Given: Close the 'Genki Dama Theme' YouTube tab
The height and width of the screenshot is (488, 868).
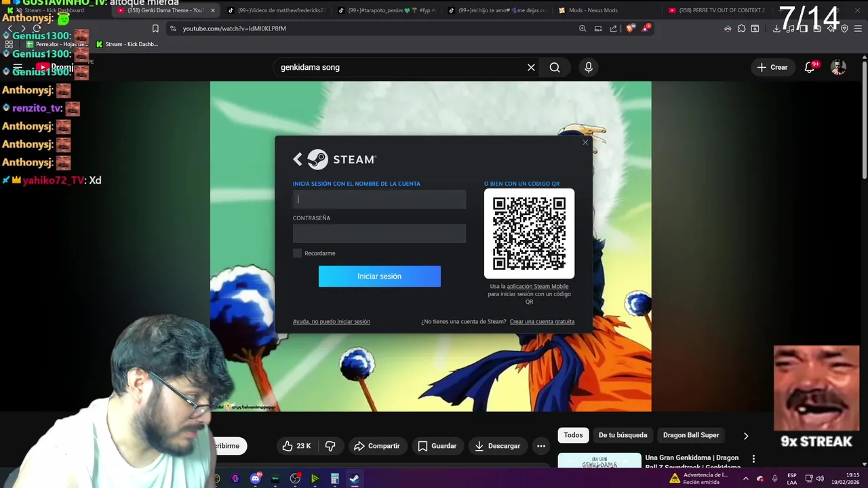Looking at the screenshot, I should (x=213, y=10).
